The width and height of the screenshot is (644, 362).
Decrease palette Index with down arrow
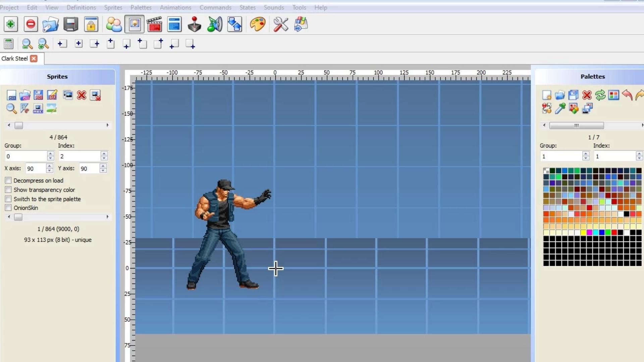pos(639,158)
